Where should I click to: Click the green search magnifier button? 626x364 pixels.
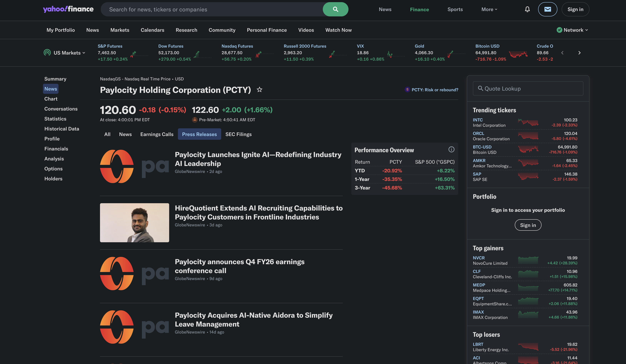point(335,9)
